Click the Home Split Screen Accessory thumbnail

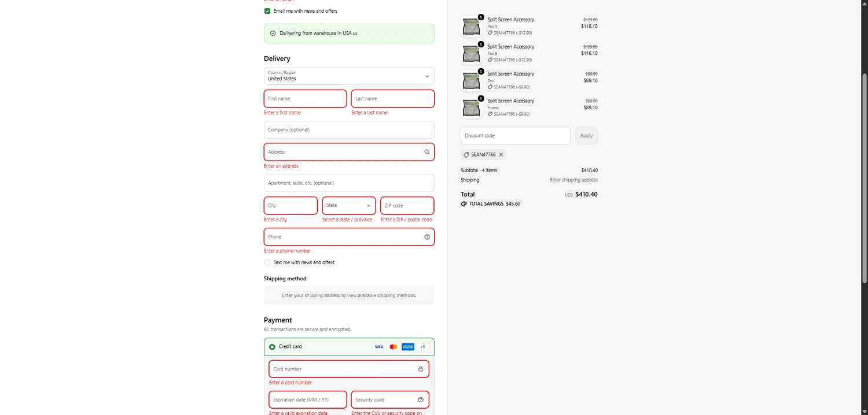pos(471,108)
